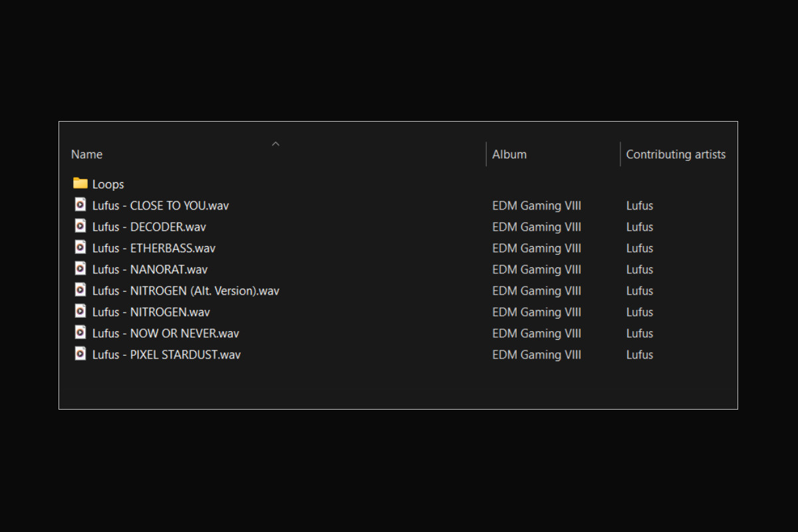This screenshot has height=532, width=798.
Task: Select file Lufus - CLOSE TO YOU.wav
Action: (160, 205)
